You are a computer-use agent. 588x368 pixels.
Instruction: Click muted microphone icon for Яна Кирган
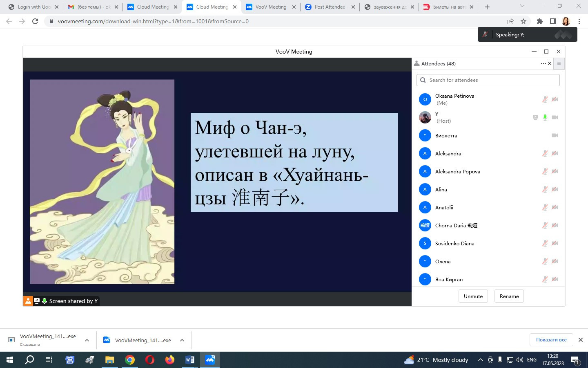coord(545,279)
